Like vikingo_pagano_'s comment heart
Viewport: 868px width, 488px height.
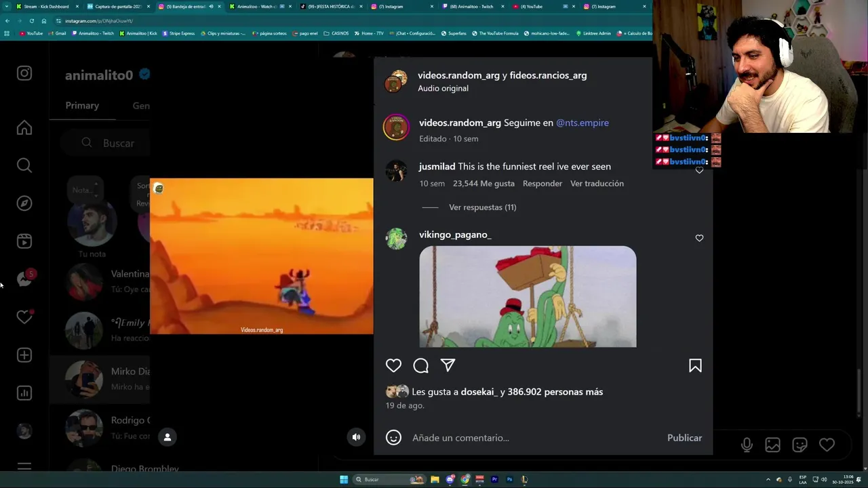coord(699,238)
